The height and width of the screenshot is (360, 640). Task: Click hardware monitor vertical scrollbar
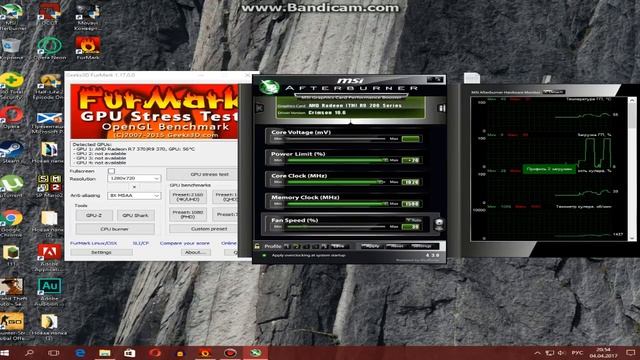coord(632,169)
